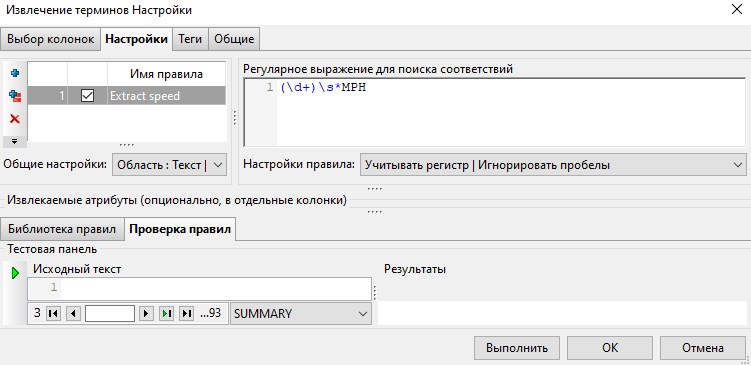Select Проверка правил tab

180,229
